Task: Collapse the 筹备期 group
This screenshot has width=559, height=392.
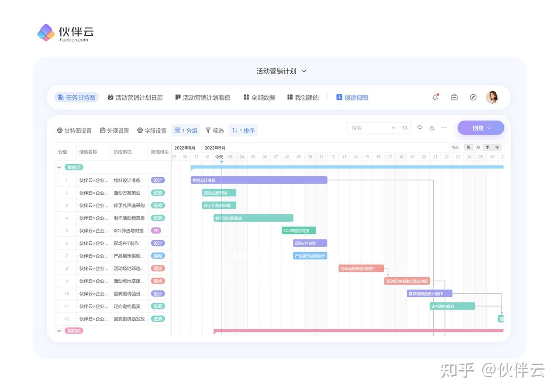Action: [x=59, y=167]
